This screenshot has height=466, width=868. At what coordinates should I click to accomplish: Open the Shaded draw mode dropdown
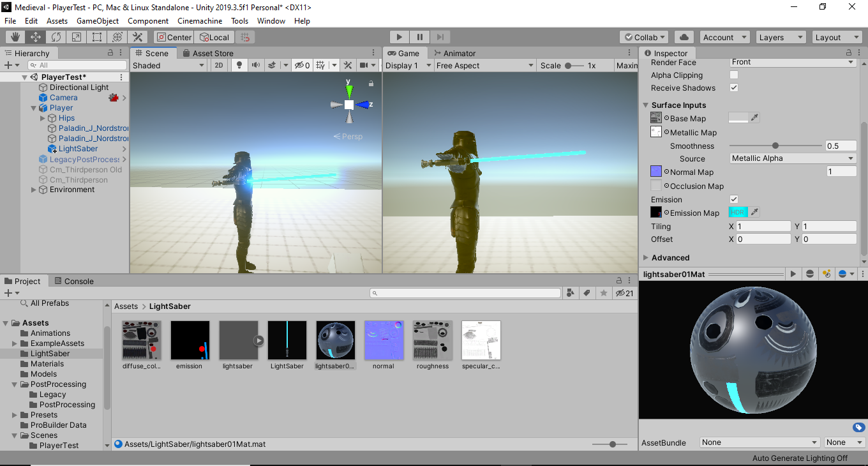[x=168, y=65]
